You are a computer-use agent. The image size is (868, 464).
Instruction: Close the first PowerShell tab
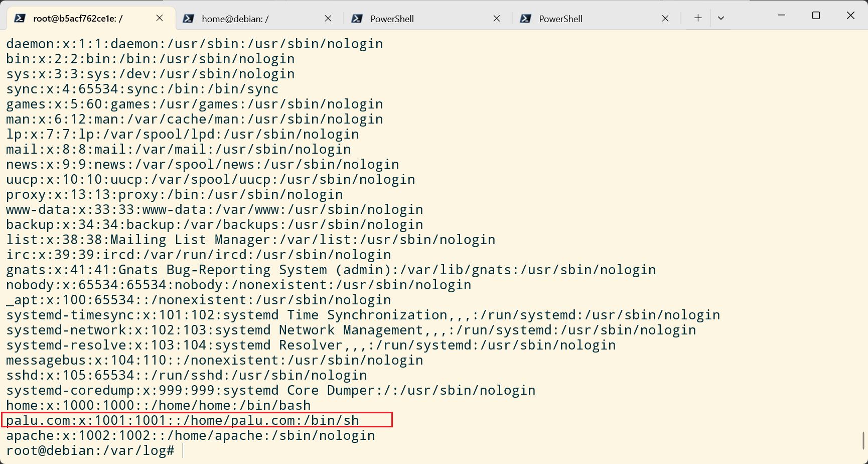497,18
